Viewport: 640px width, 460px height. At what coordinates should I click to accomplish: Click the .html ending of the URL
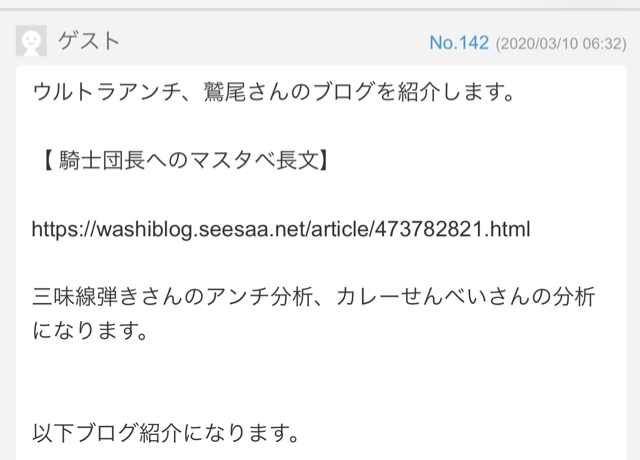507,229
